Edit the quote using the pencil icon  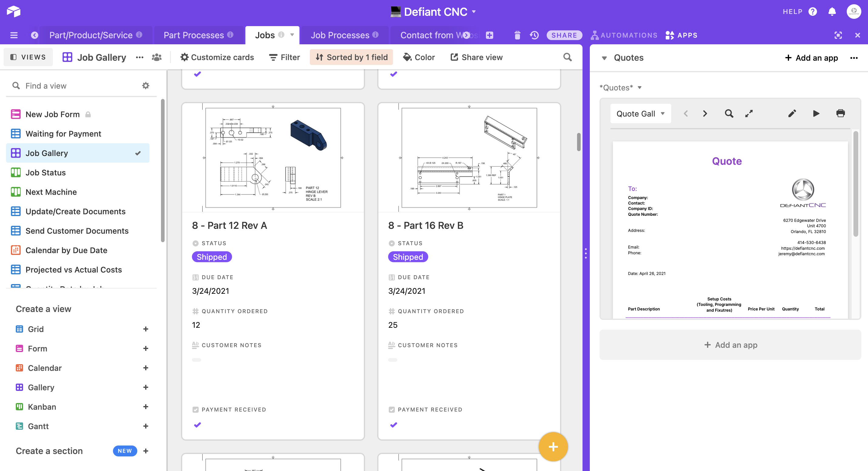click(x=792, y=113)
